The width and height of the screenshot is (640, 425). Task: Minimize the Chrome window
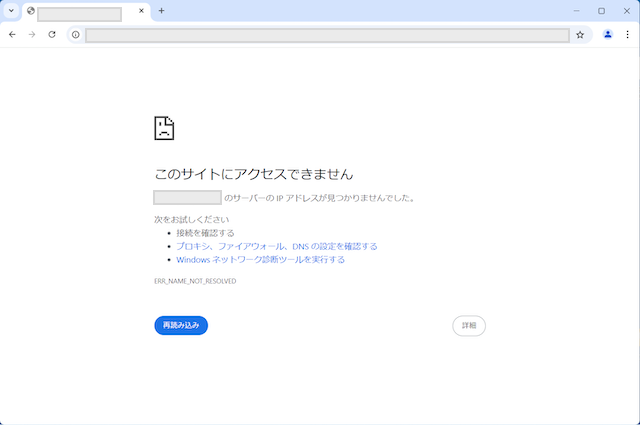coord(575,11)
